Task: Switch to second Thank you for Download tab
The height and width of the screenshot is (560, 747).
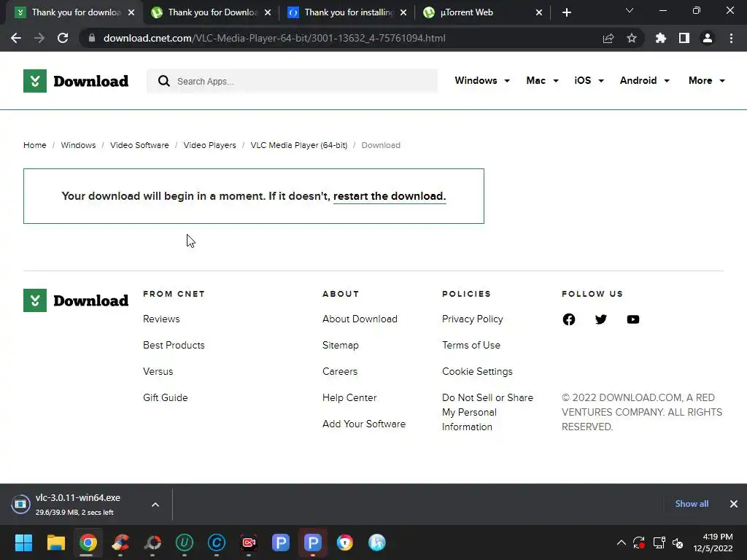Action: click(212, 12)
